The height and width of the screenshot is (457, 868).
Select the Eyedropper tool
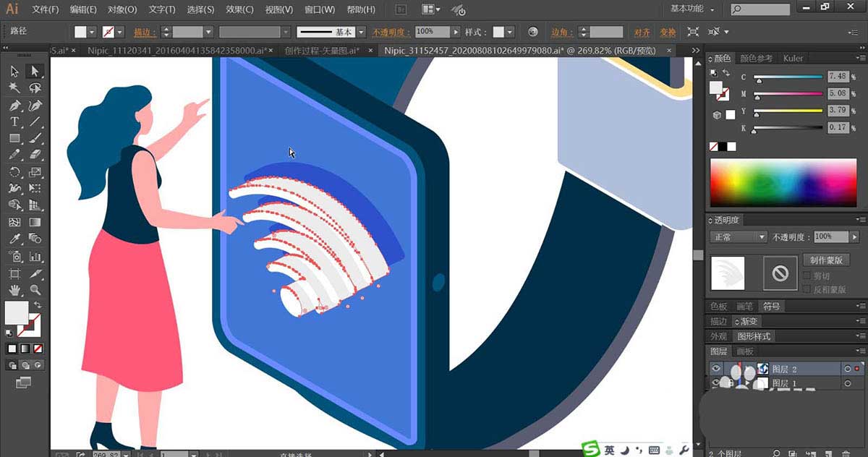(x=14, y=239)
